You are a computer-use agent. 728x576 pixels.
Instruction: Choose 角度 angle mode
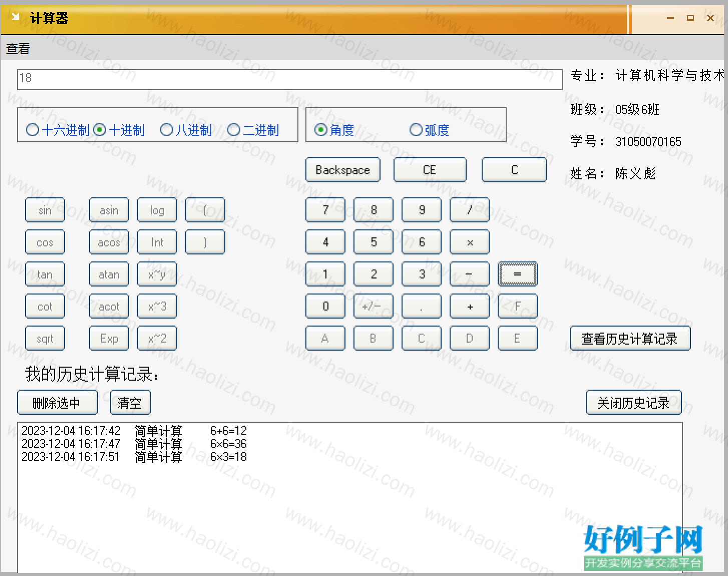(334, 130)
